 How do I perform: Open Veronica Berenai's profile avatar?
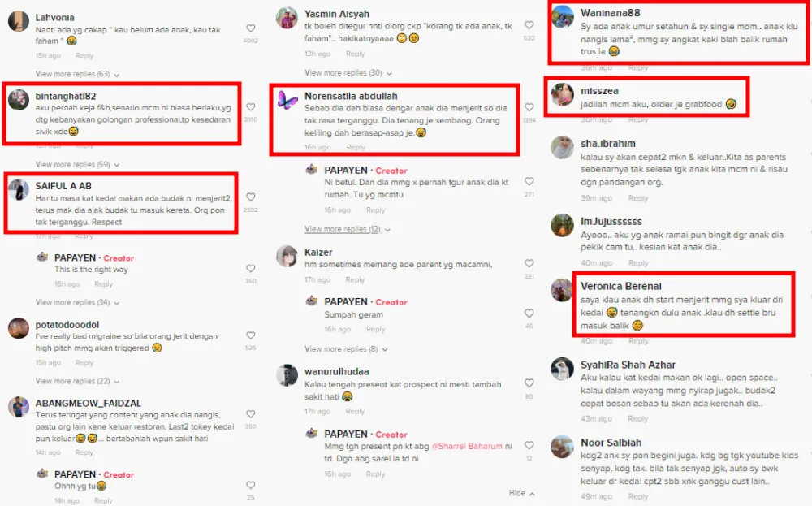(x=562, y=290)
